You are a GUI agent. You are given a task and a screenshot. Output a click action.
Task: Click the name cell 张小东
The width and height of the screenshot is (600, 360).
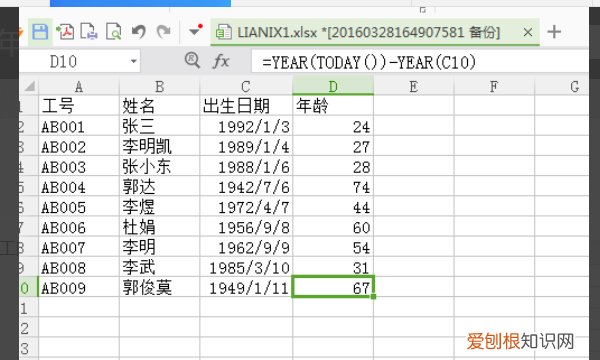click(160, 167)
